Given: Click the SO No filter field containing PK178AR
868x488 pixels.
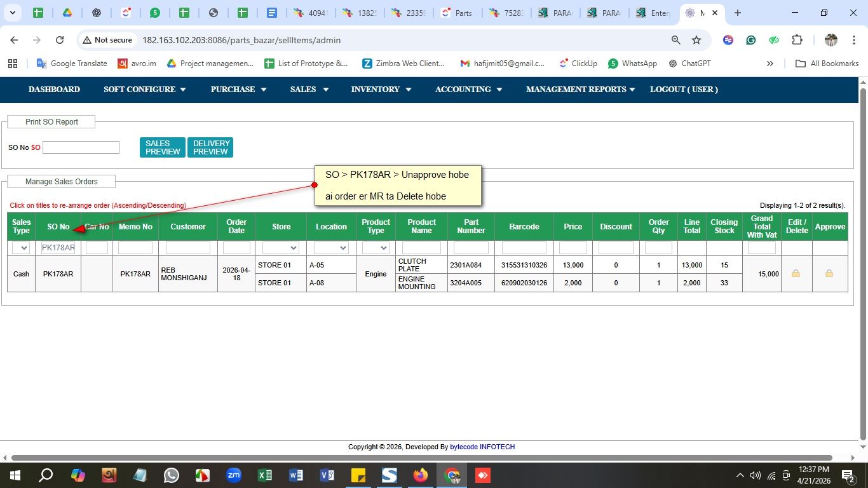Looking at the screenshot, I should [58, 248].
